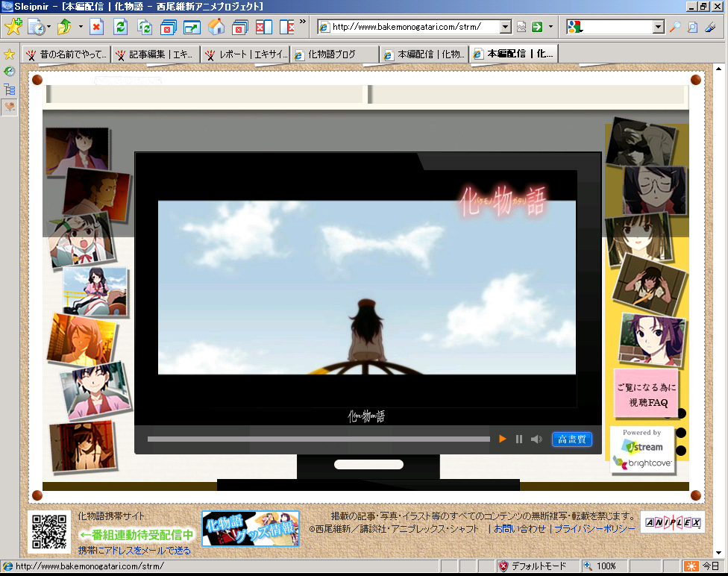
Task: Play the video with orange play button
Action: (x=502, y=439)
